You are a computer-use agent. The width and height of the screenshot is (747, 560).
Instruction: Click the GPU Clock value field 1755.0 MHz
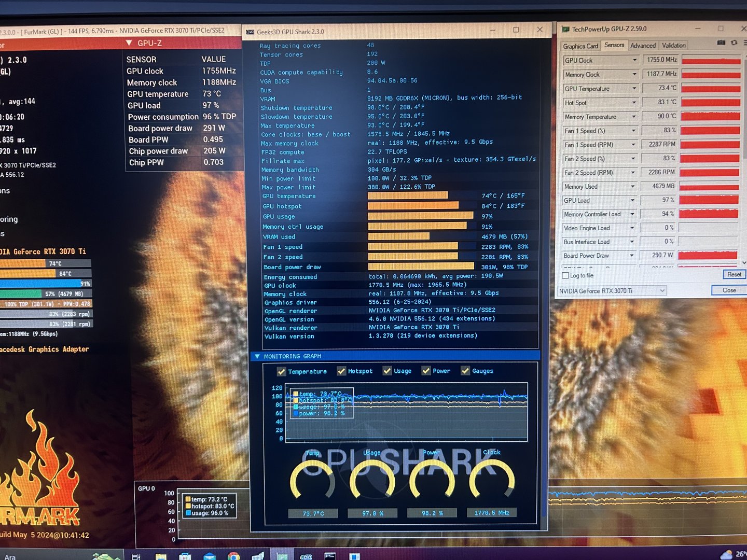tap(660, 60)
